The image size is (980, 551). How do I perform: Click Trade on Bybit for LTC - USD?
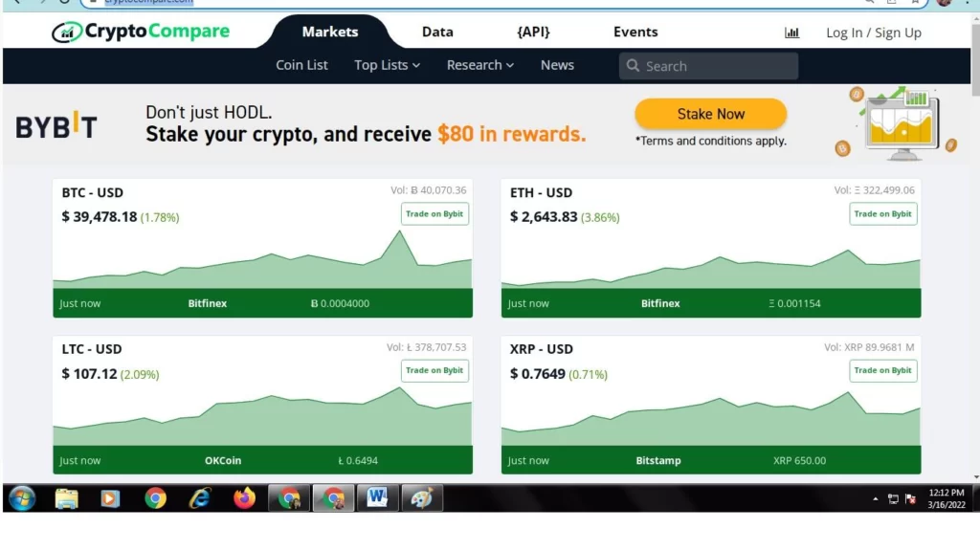(434, 370)
